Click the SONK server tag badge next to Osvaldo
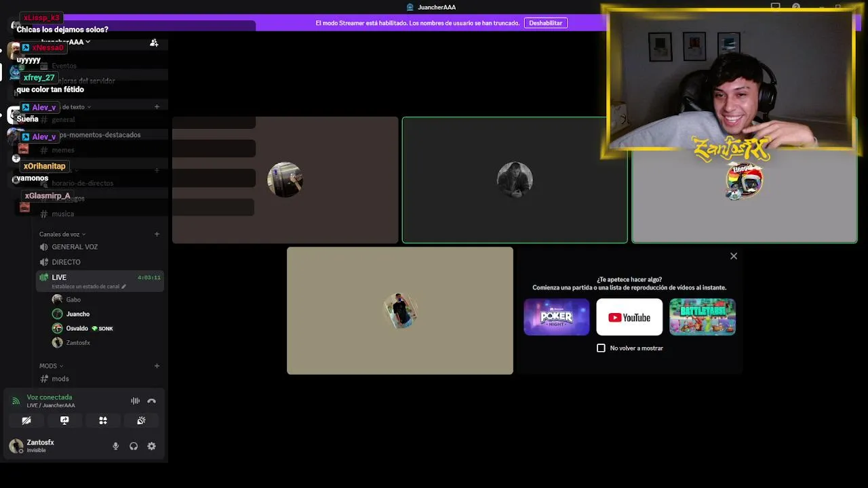Viewport: 868px width, 488px height. point(102,329)
